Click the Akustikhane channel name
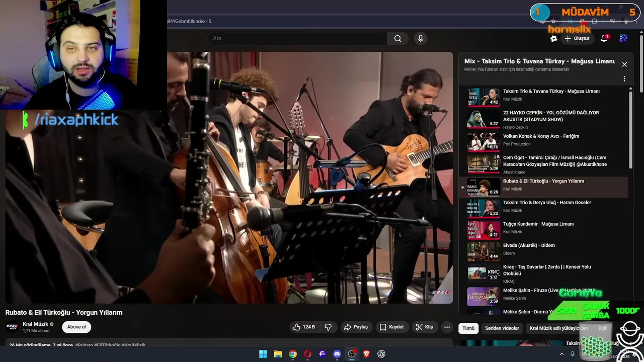Image resolution: width=644 pixels, height=362 pixels. [514, 172]
